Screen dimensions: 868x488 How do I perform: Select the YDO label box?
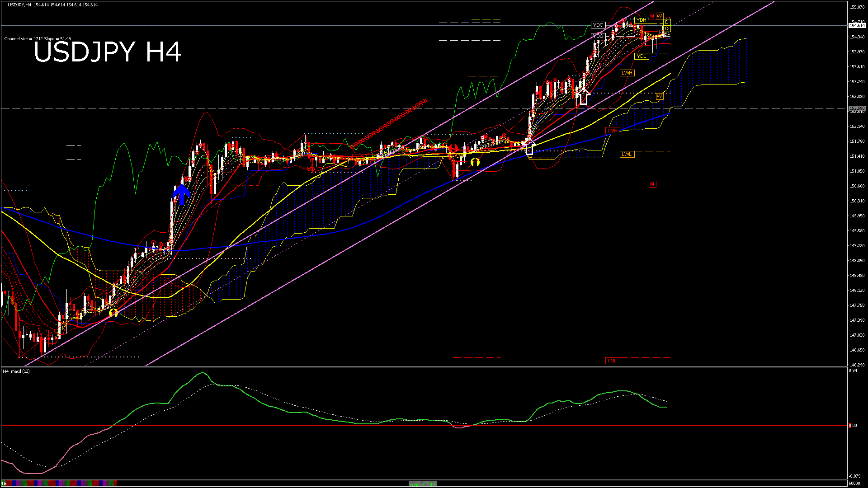(x=598, y=36)
